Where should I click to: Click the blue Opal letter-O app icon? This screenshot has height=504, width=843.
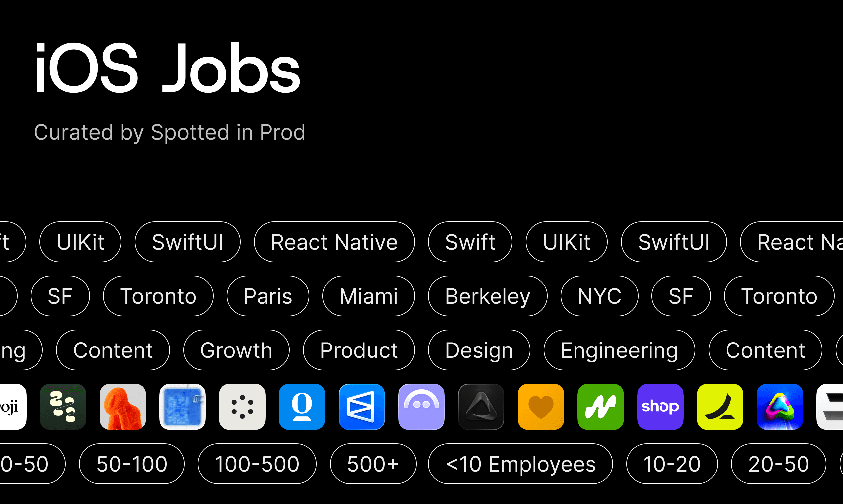(302, 407)
